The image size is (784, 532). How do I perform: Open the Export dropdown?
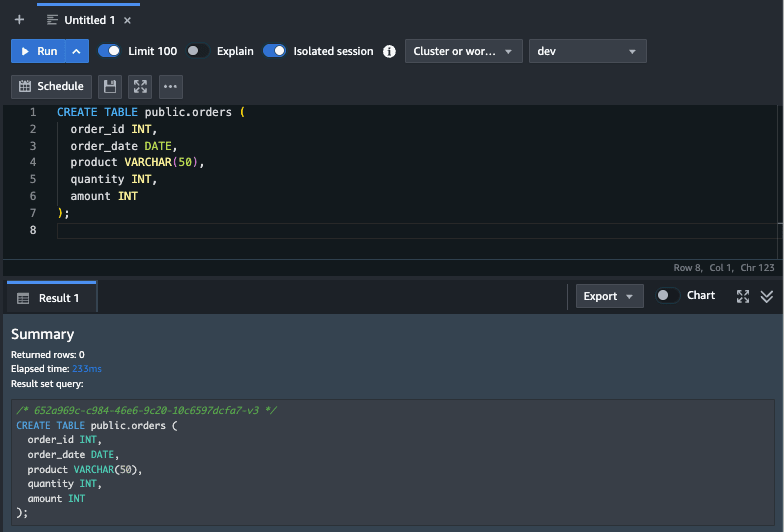point(610,296)
